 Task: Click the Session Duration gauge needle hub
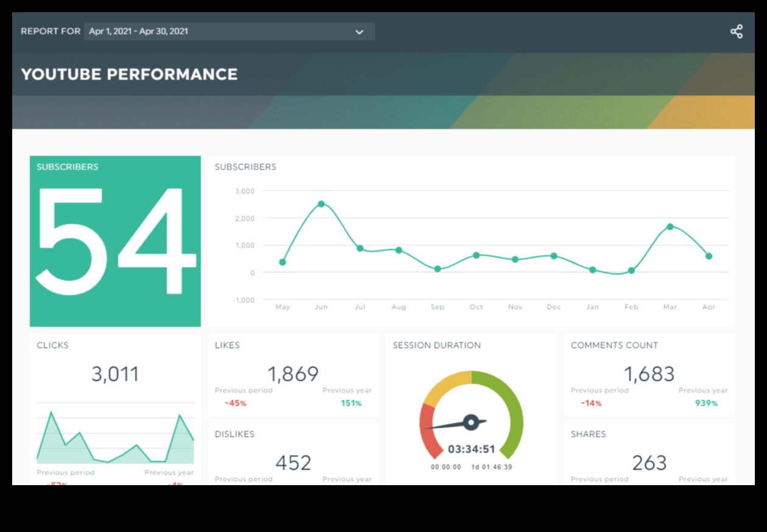click(471, 422)
